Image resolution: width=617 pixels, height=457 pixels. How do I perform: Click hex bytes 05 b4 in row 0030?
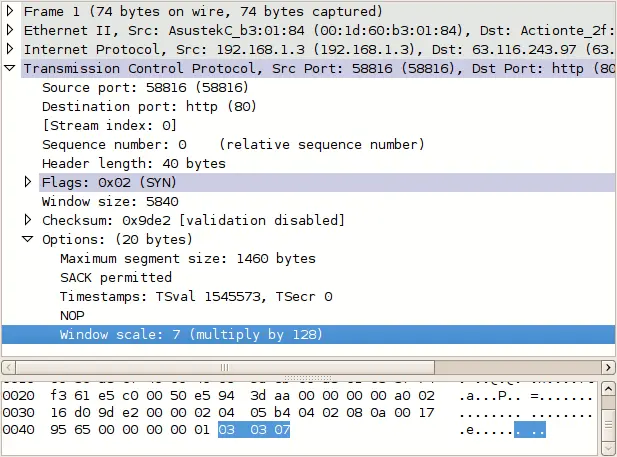(x=270, y=413)
